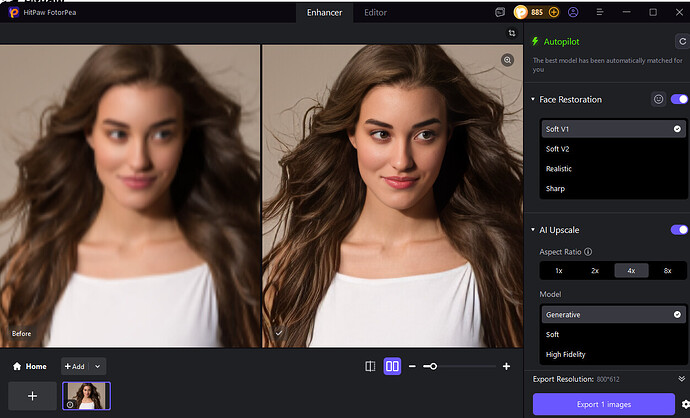Toggle the Face Restoration switch

pyautogui.click(x=679, y=99)
